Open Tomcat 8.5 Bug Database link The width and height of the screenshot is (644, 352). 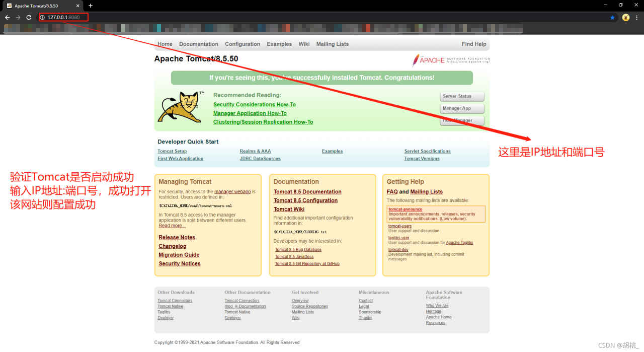[x=298, y=250]
